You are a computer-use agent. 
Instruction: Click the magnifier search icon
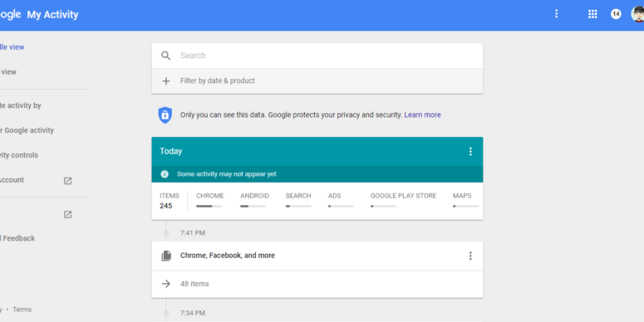(x=165, y=56)
